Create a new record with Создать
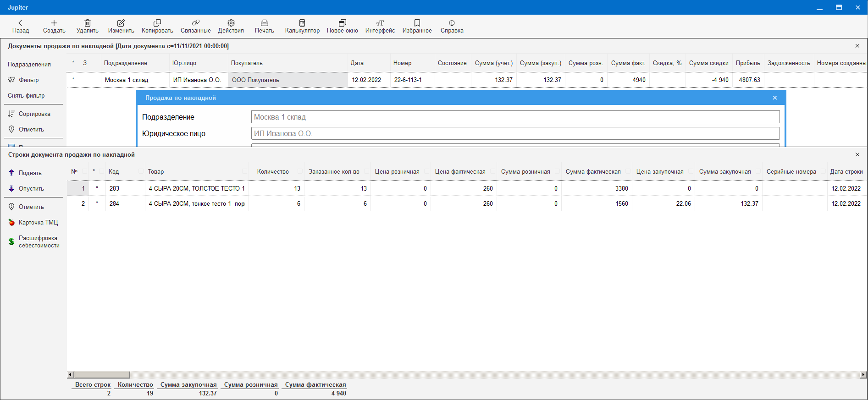This screenshot has height=400, width=868. (54, 27)
